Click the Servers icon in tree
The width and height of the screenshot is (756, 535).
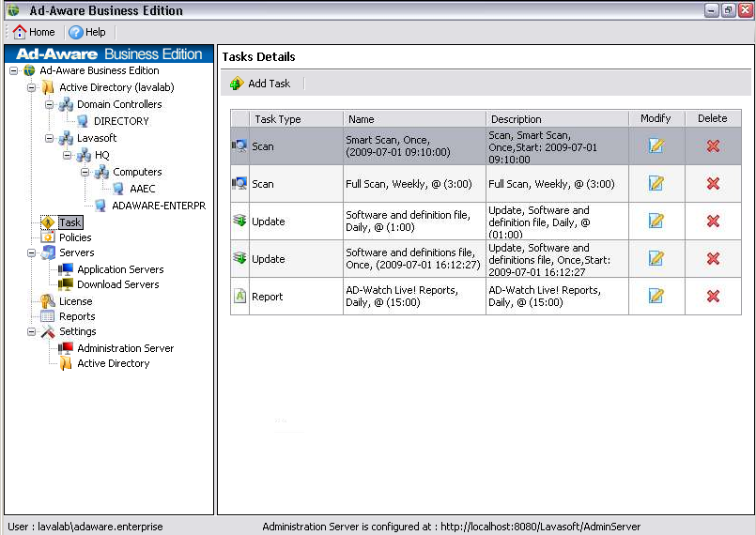(48, 252)
